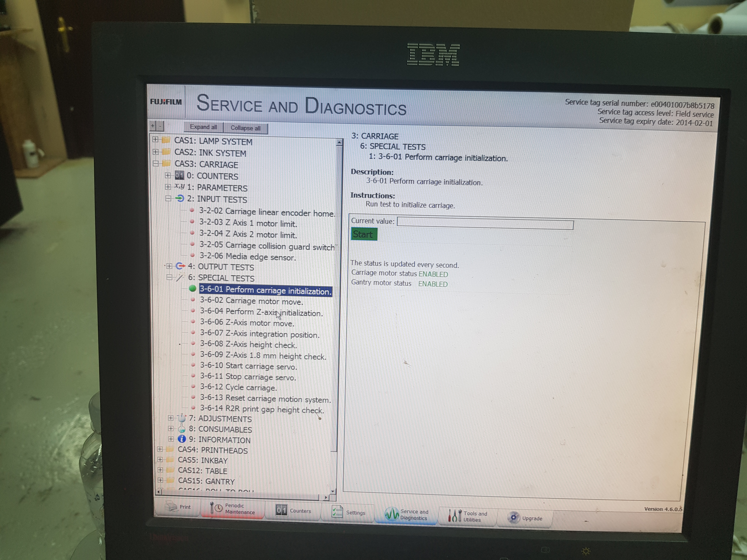
Task: Click the COUNTERS 01 icon in tree
Action: 179,175
